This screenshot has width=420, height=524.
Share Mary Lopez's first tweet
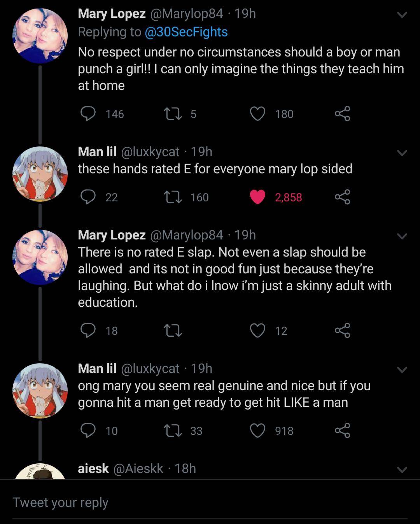point(342,114)
